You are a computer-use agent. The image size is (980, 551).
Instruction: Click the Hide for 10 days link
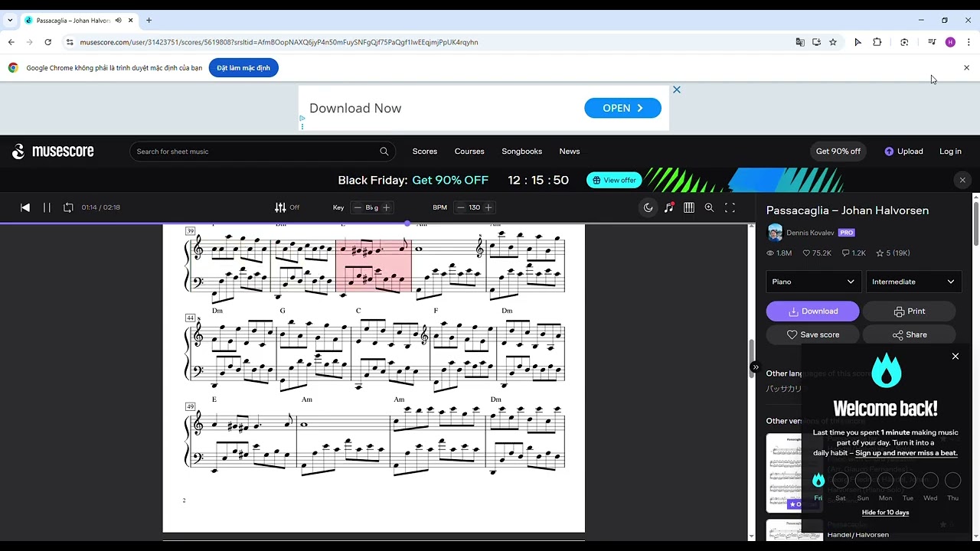(885, 513)
